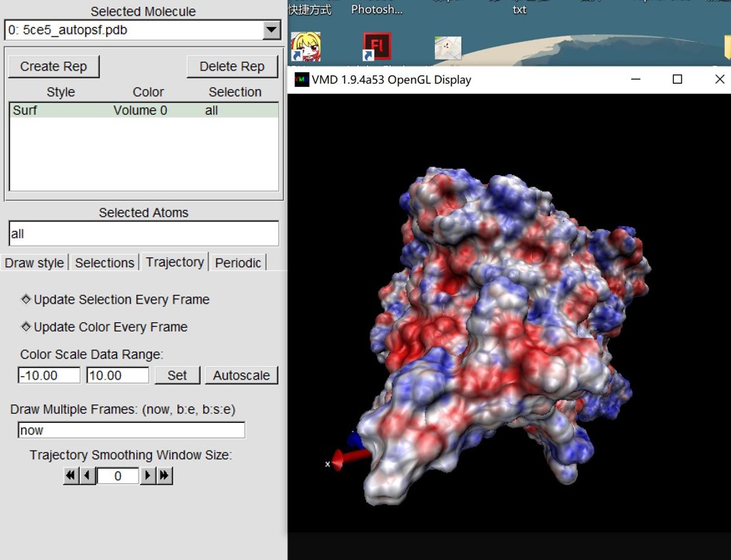This screenshot has width=731, height=560.
Task: Click the Create Rep button
Action: tap(53, 67)
